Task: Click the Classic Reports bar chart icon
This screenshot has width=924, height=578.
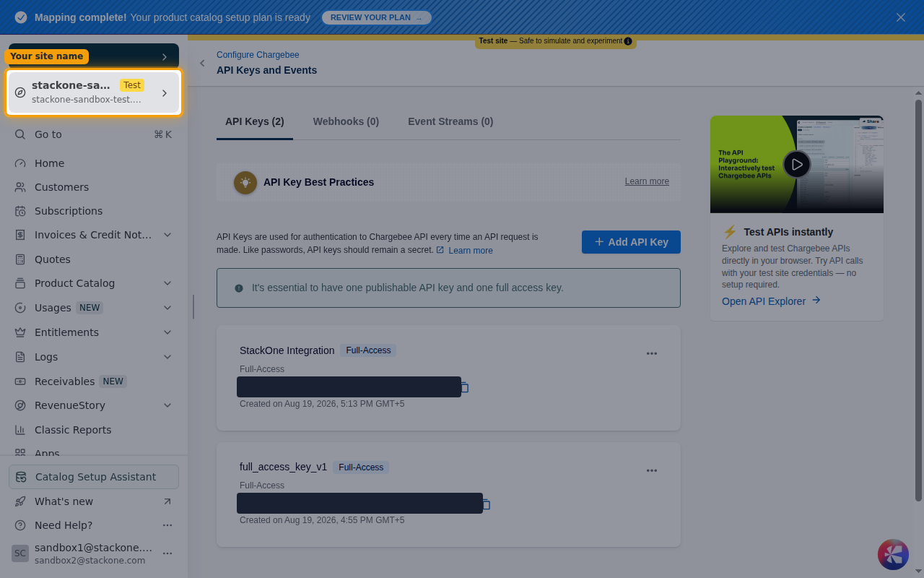Action: [x=20, y=430]
